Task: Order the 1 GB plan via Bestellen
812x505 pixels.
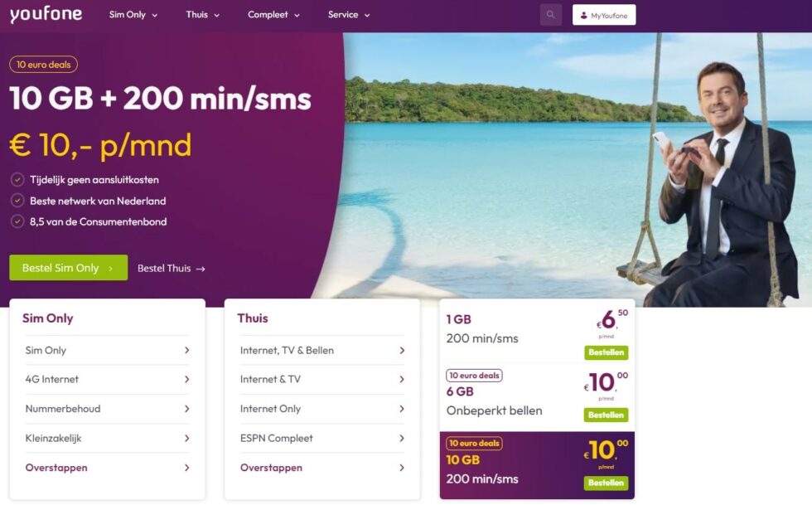Action: click(606, 352)
